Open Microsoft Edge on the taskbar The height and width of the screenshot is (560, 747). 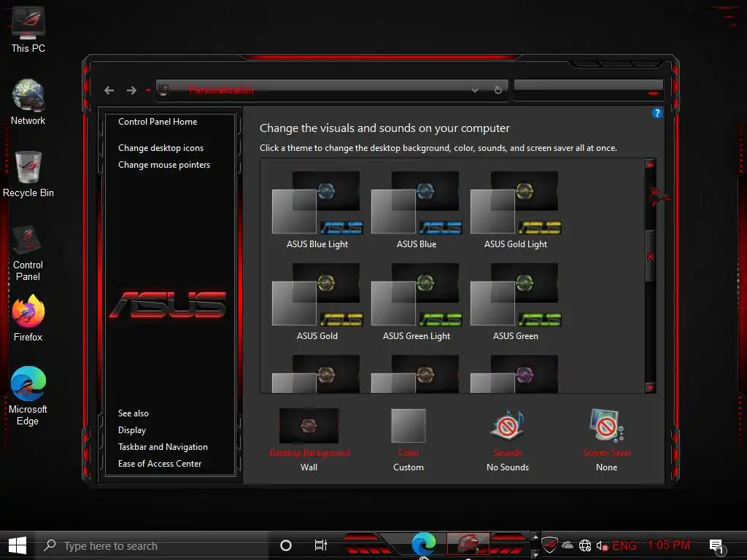(424, 545)
